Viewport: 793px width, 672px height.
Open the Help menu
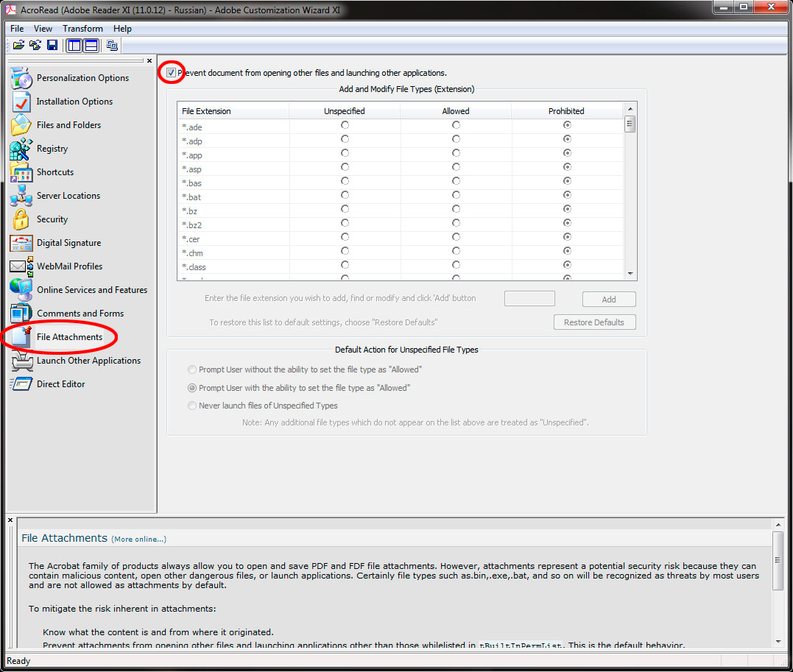click(x=122, y=28)
